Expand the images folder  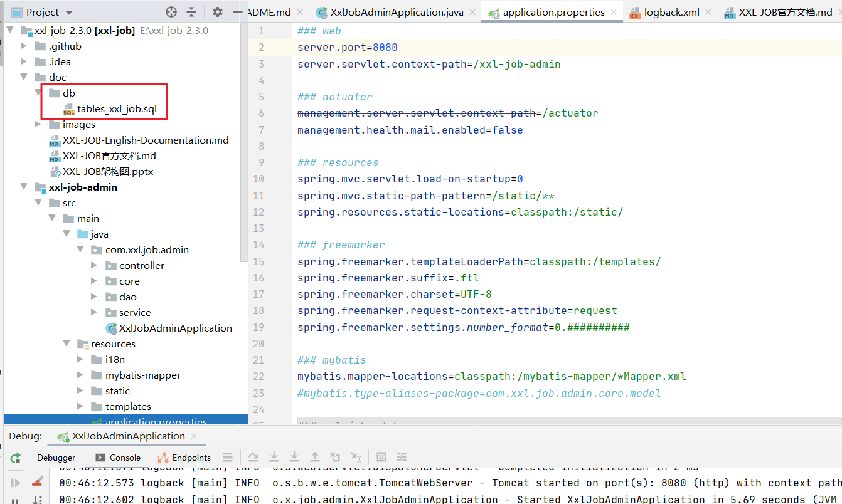38,124
